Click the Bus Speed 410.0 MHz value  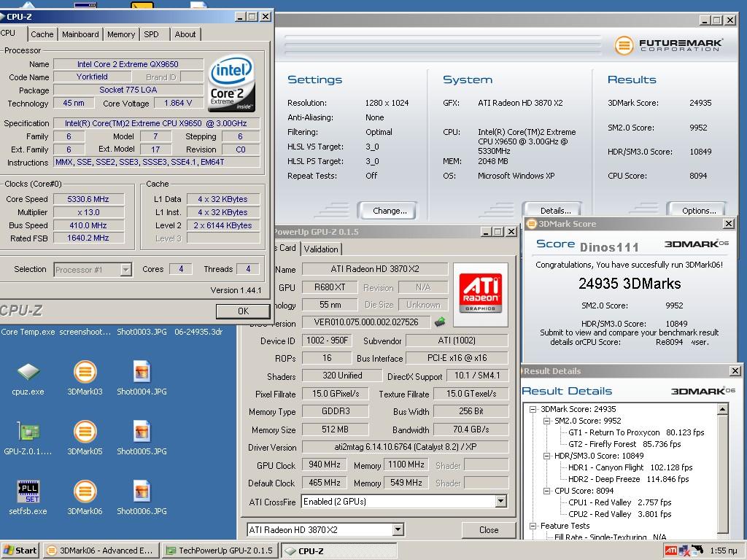pyautogui.click(x=88, y=225)
